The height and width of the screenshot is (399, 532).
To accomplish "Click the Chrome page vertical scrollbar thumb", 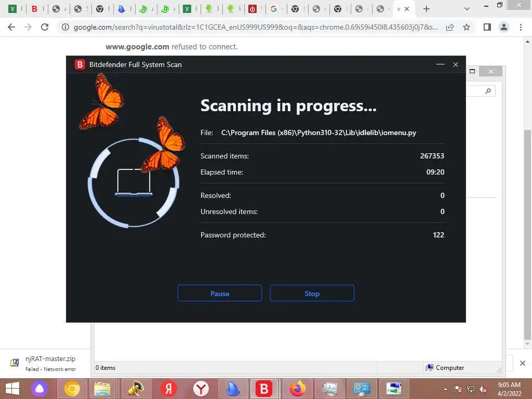I will [x=527, y=234].
